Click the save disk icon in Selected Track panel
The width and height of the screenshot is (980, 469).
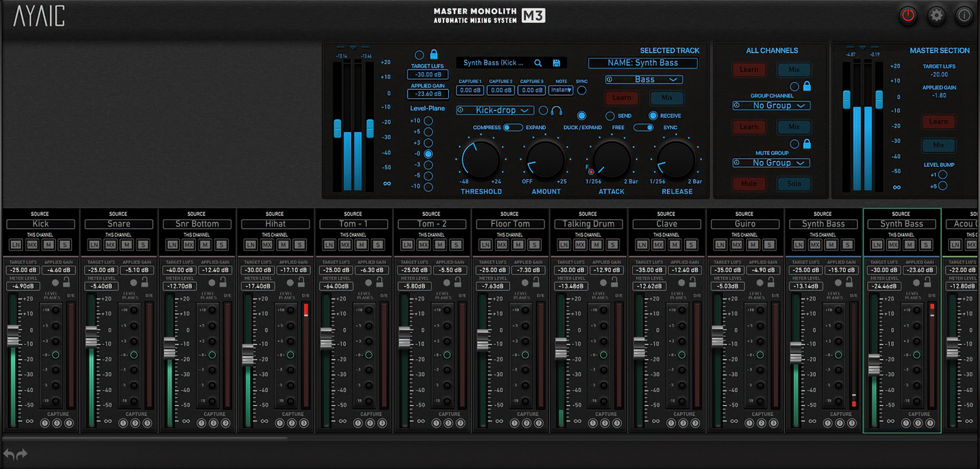tap(557, 62)
